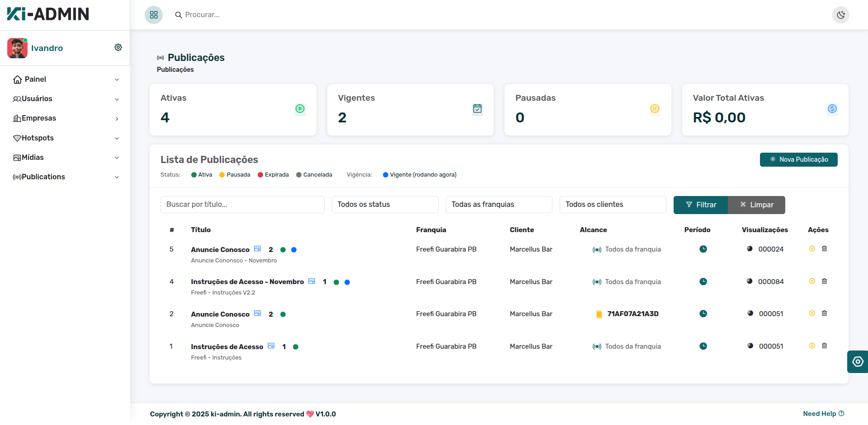Viewport: 868px width, 425px height.
Task: Open the Todos os clientes dropdown
Action: pos(613,205)
